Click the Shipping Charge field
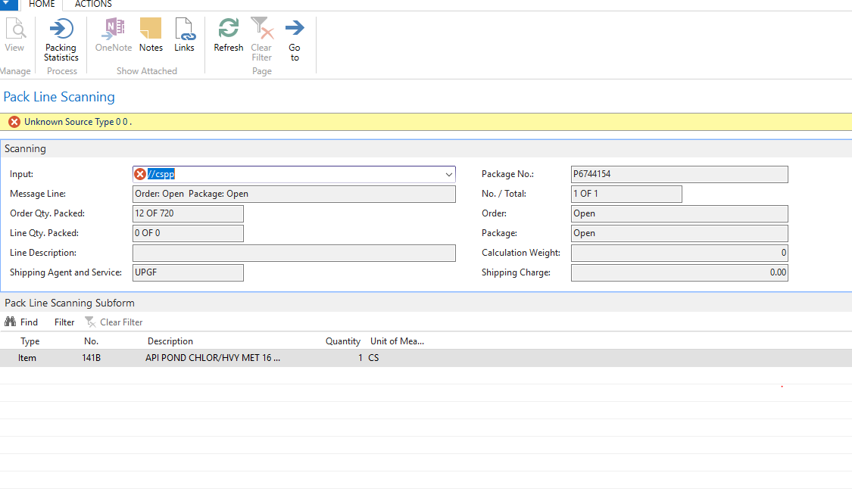The height and width of the screenshot is (504, 852). pos(679,272)
